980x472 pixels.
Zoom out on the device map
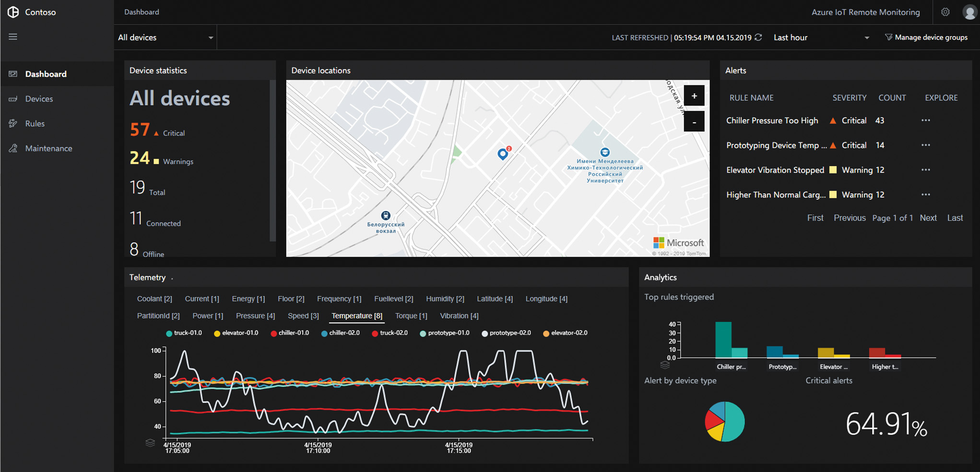(x=694, y=122)
